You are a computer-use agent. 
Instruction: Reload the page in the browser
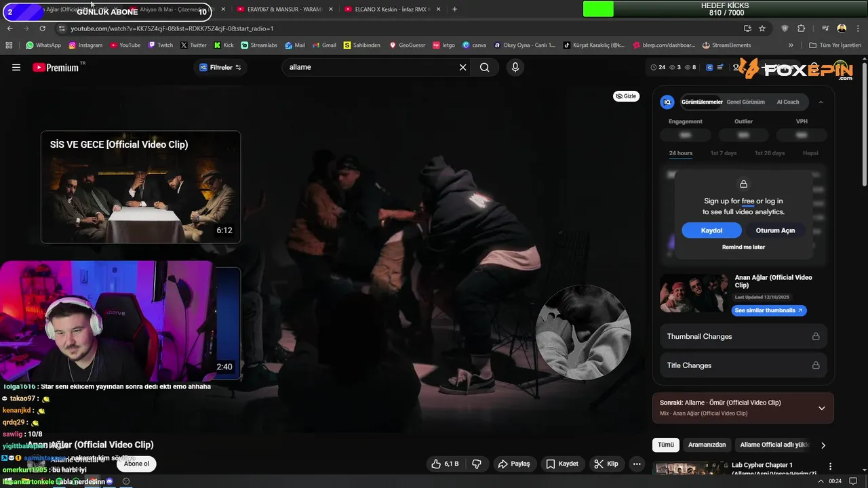(x=42, y=28)
